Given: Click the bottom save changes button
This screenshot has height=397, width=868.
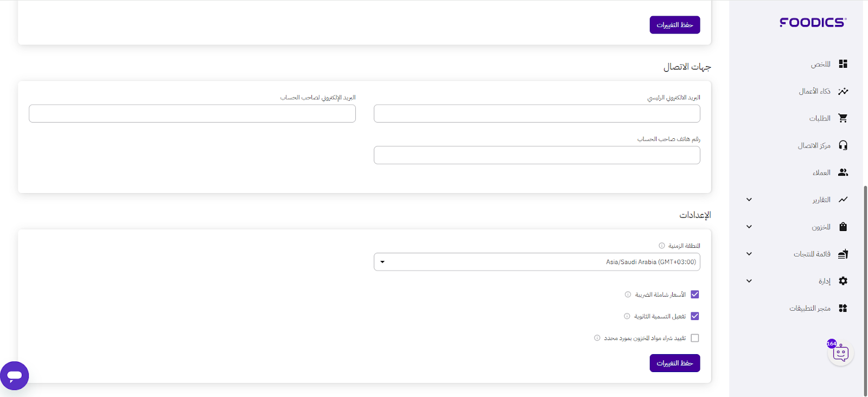Looking at the screenshot, I should [674, 363].
